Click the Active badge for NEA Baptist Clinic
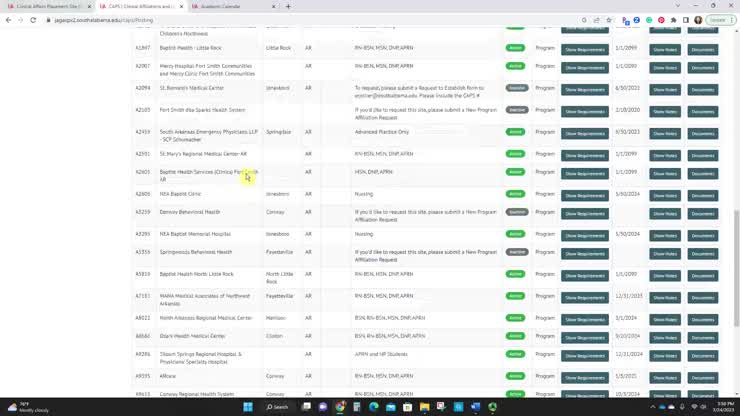This screenshot has width=740, height=416. pyautogui.click(x=515, y=194)
